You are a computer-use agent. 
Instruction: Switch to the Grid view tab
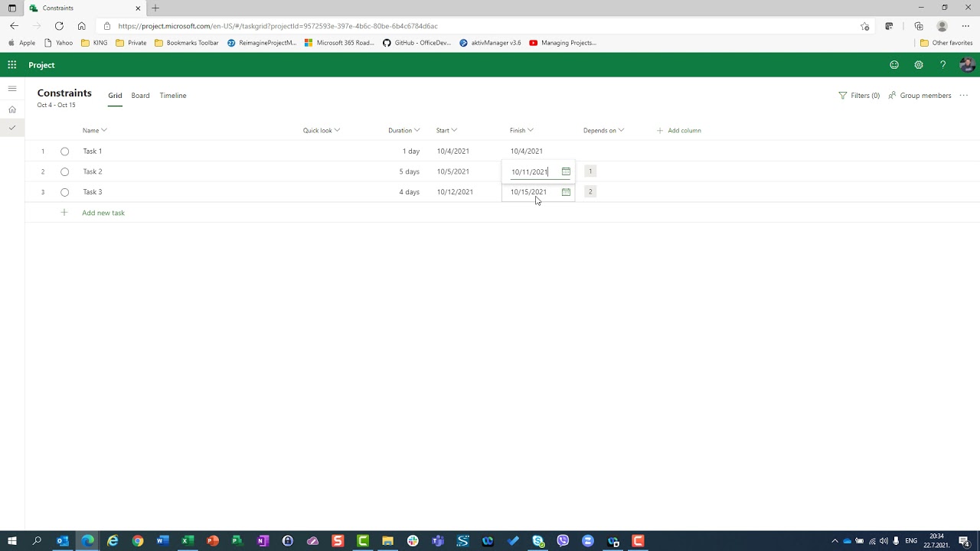pos(115,96)
